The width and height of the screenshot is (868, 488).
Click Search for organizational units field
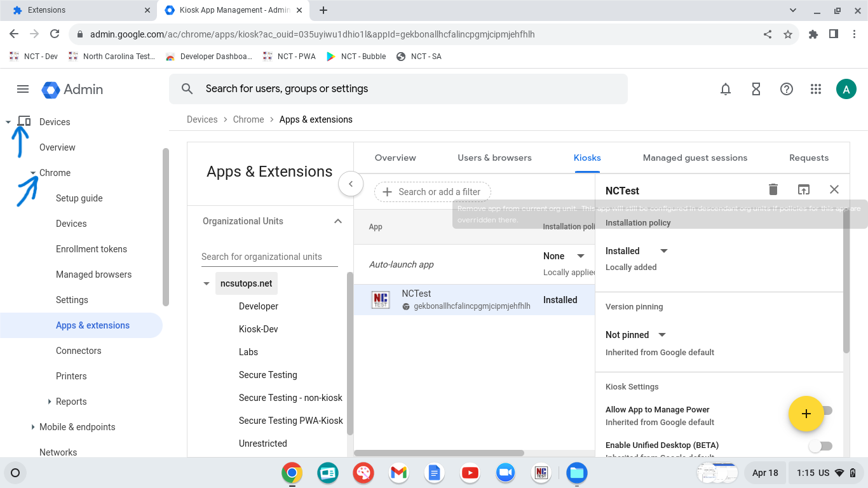pyautogui.click(x=269, y=257)
